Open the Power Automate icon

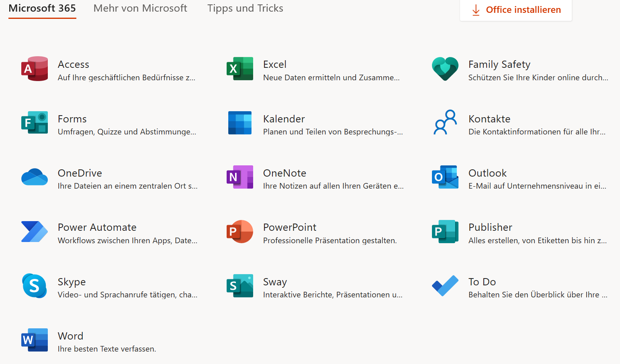pyautogui.click(x=35, y=232)
